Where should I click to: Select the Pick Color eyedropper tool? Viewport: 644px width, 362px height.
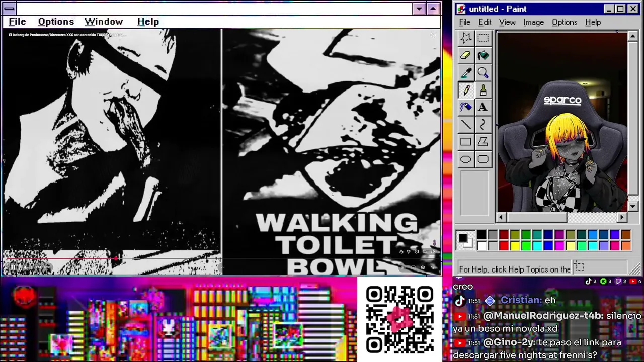(465, 73)
